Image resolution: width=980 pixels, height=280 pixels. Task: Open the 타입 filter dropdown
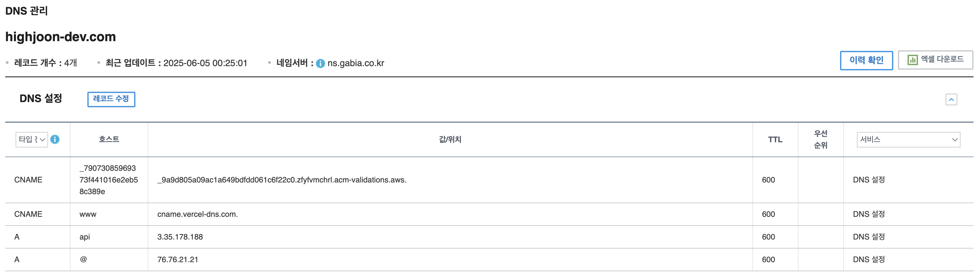point(31,139)
